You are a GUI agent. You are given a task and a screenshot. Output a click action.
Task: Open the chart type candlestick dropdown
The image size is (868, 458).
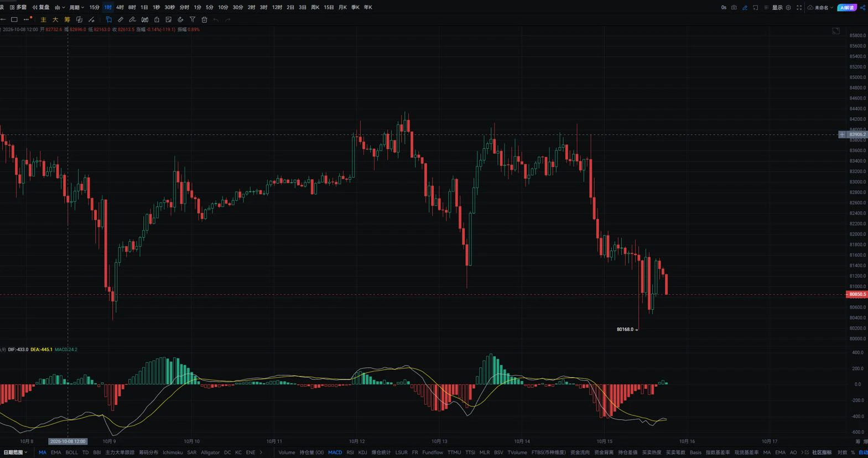click(x=60, y=7)
